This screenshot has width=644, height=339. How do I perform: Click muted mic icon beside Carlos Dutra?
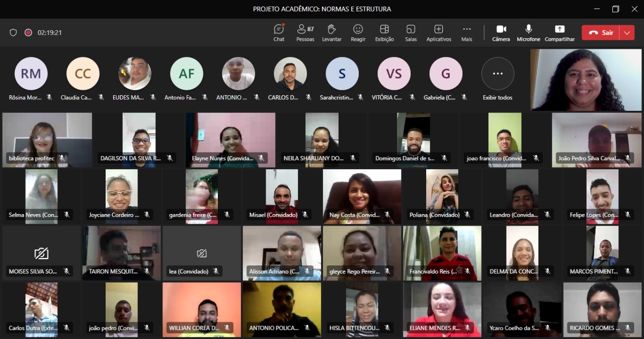pyautogui.click(x=66, y=328)
